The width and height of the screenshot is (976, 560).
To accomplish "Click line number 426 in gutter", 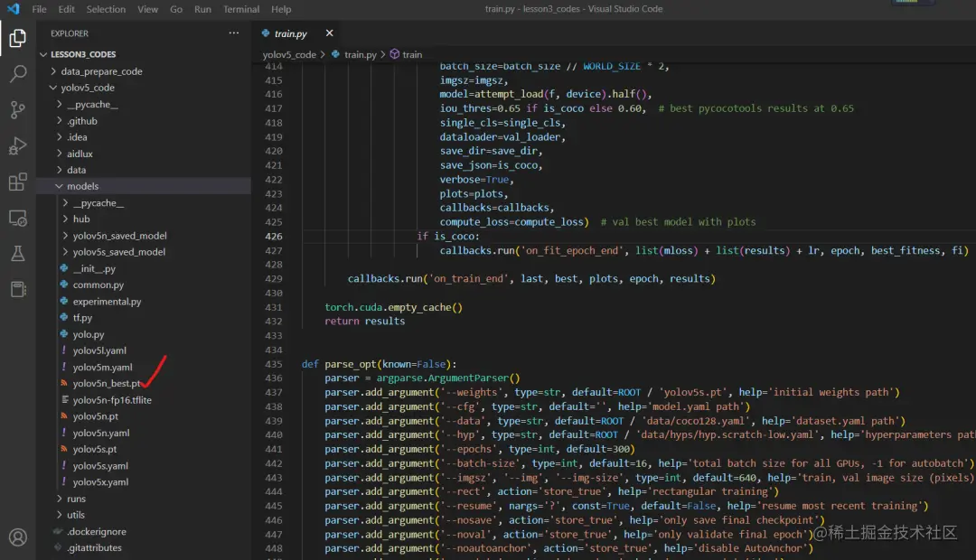I will pyautogui.click(x=273, y=236).
